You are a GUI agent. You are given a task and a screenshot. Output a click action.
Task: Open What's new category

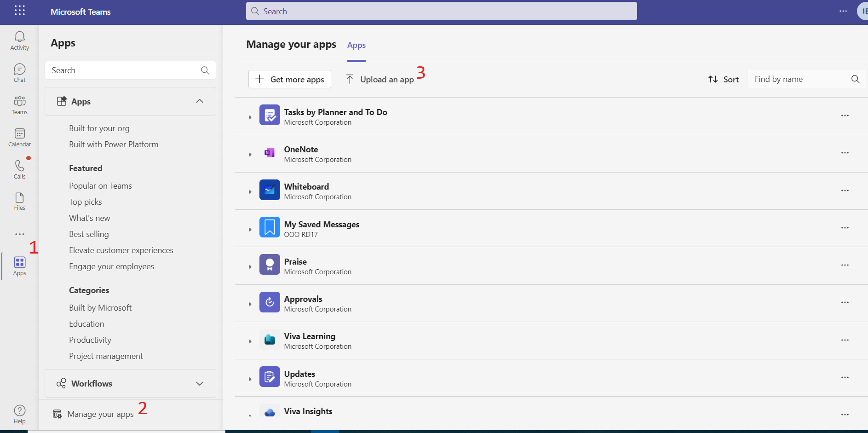[90, 218]
